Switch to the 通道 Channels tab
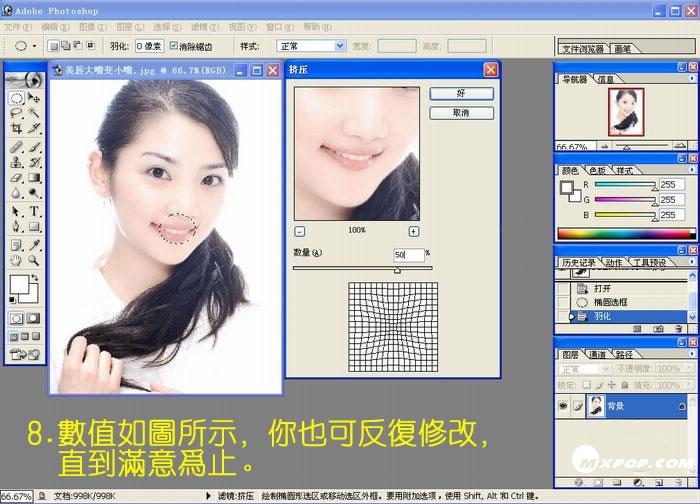Image resolution: width=700 pixels, height=504 pixels. point(597,354)
